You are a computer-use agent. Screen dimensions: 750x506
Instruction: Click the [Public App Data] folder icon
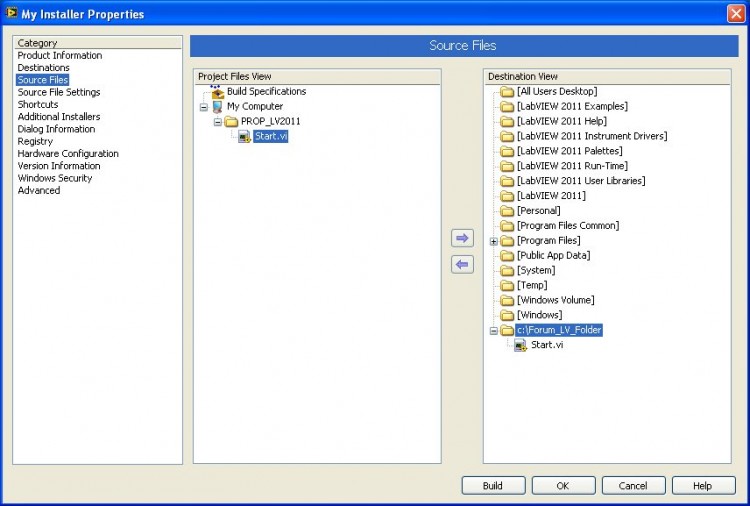(507, 255)
